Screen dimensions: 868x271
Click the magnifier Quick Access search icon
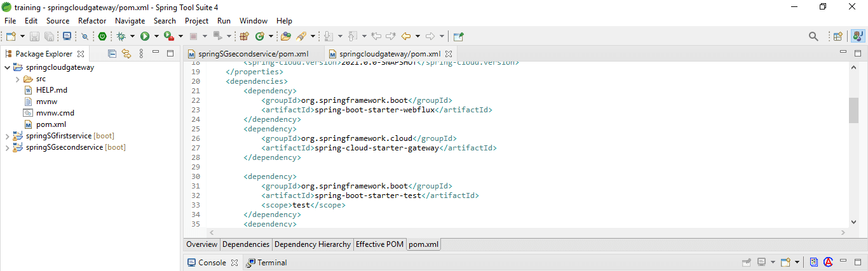click(813, 36)
